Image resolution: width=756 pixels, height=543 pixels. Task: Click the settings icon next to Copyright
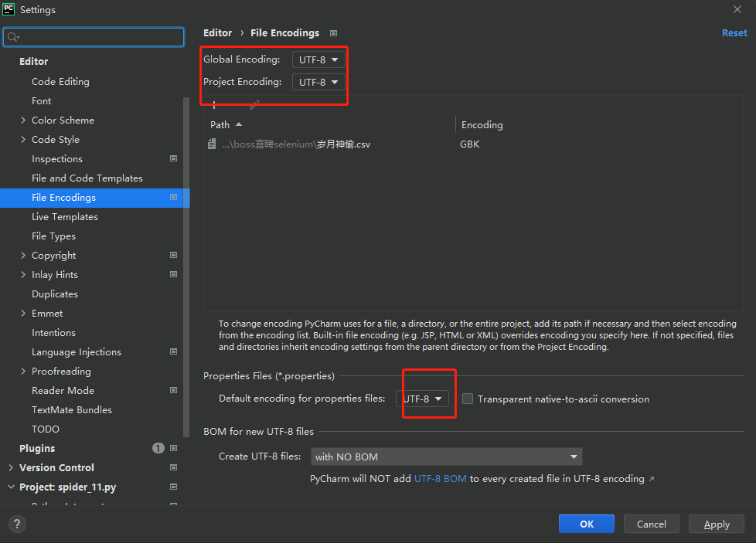[173, 255]
